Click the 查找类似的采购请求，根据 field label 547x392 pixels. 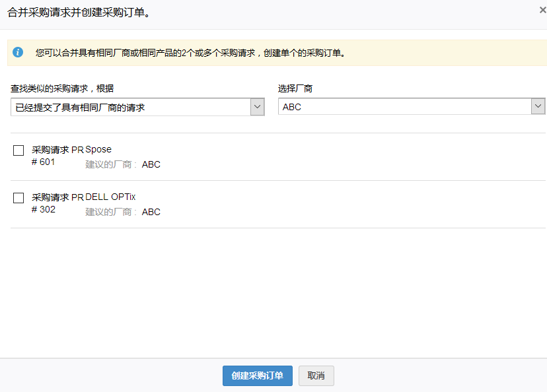(66, 88)
